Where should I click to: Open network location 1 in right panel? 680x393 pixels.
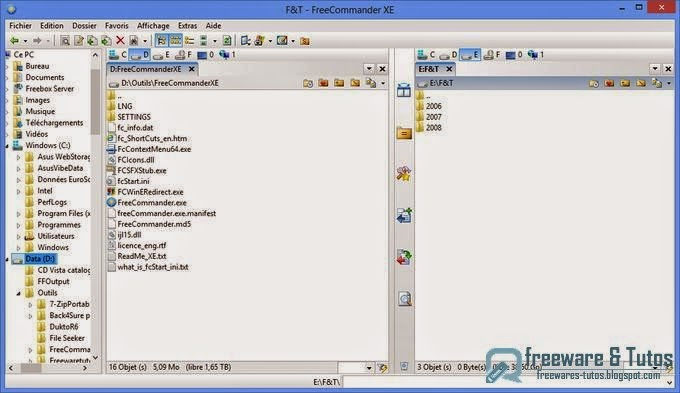click(x=536, y=55)
